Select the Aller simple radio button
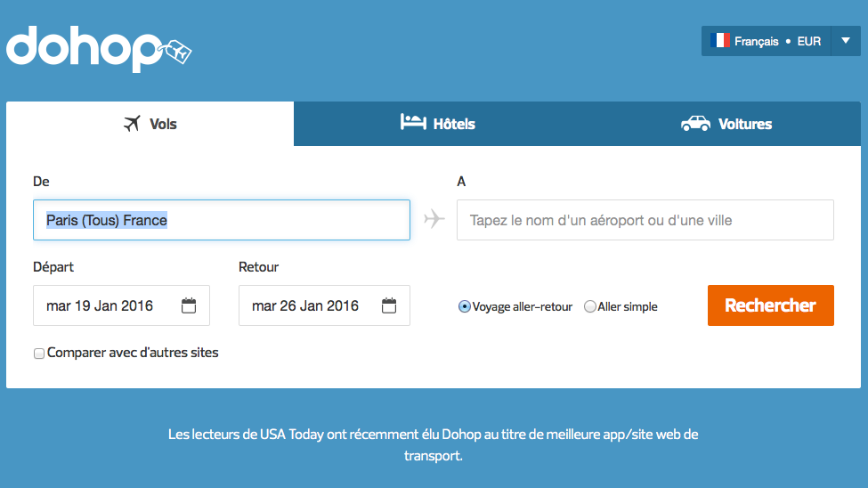Viewport: 868px width, 488px height. pyautogui.click(x=590, y=306)
